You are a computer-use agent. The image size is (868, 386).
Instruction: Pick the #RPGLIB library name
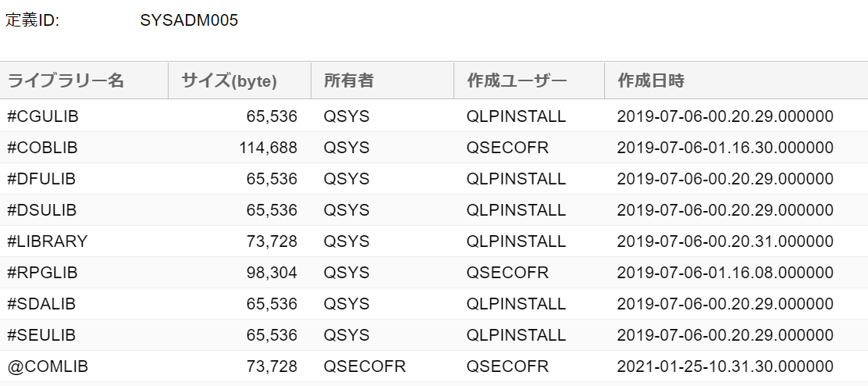43,273
